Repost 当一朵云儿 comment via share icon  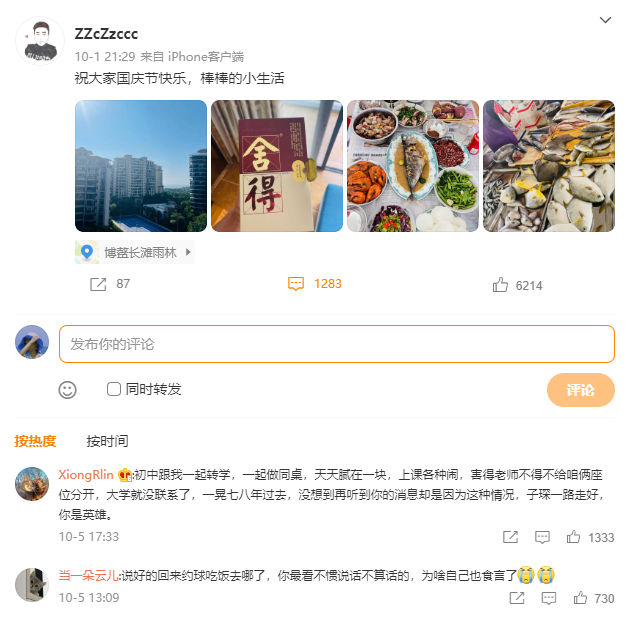[517, 598]
